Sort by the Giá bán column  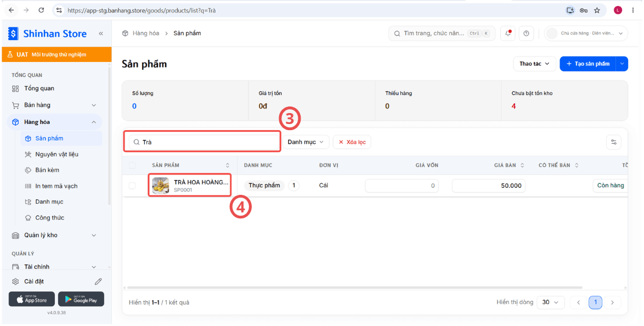click(x=522, y=165)
